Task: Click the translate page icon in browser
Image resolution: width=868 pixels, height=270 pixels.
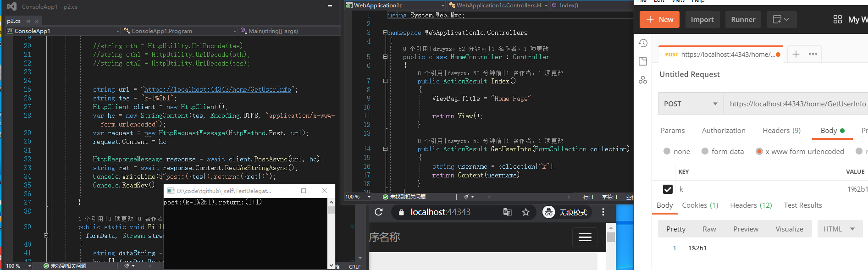Action: (x=507, y=212)
